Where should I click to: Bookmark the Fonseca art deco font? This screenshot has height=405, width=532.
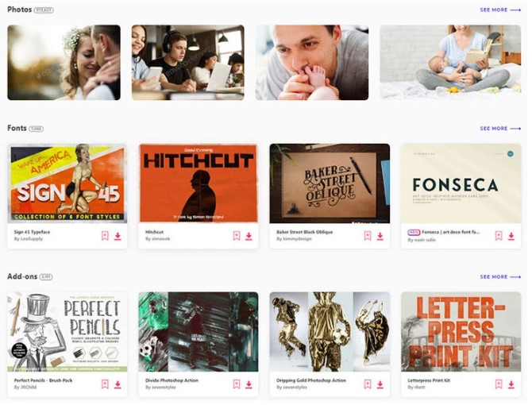coord(499,236)
